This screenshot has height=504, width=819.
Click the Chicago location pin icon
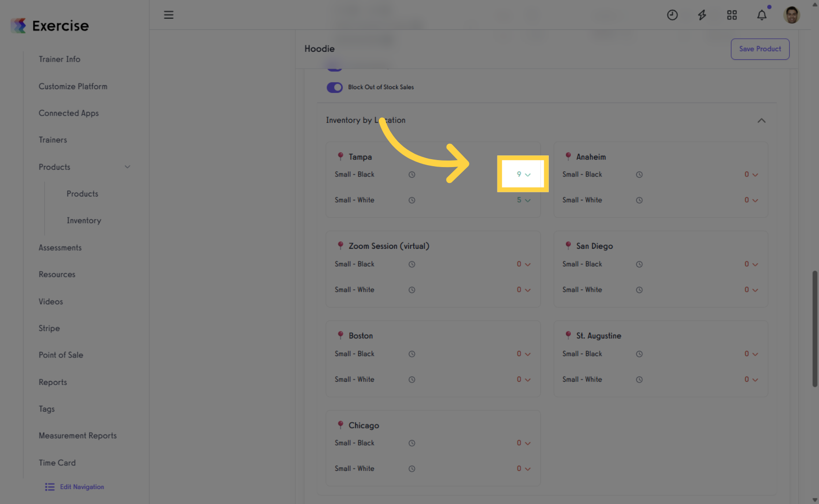pos(340,425)
